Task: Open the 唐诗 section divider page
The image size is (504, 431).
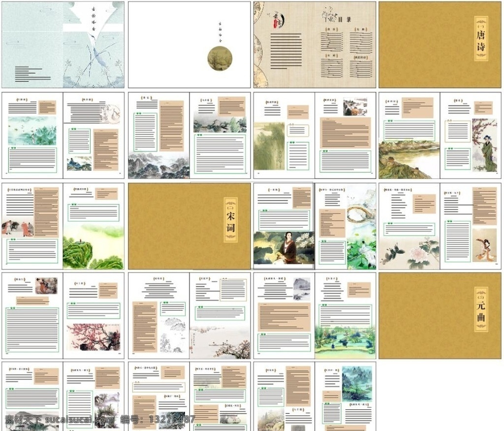Action: [x=440, y=45]
